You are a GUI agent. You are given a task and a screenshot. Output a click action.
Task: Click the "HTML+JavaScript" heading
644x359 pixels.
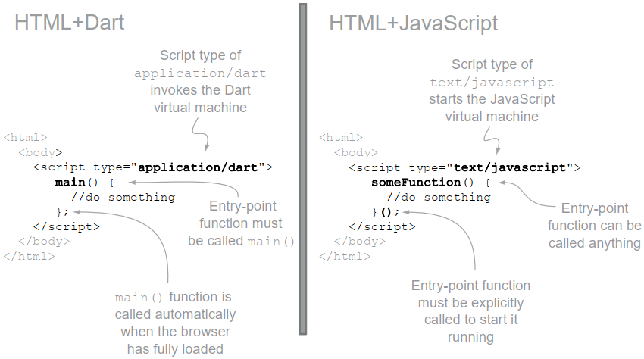[x=413, y=23]
